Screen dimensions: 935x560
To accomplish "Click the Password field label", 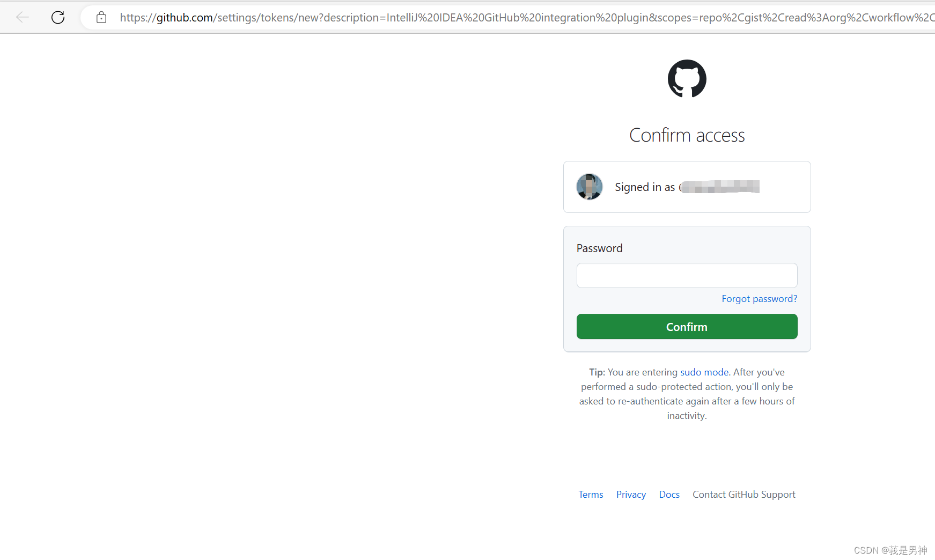I will pos(599,248).
